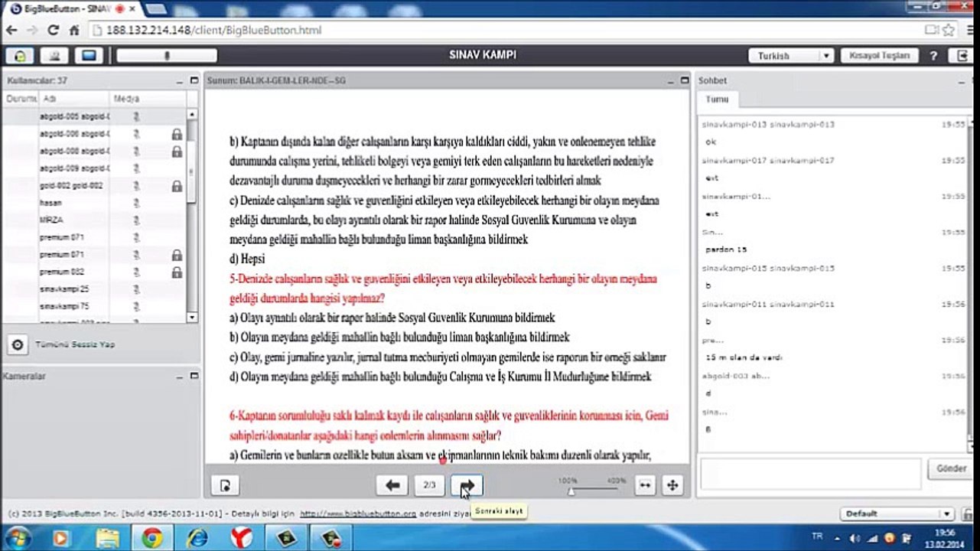Maximize the Kameralar panel
Screen dimensions: 980x551
point(194,376)
